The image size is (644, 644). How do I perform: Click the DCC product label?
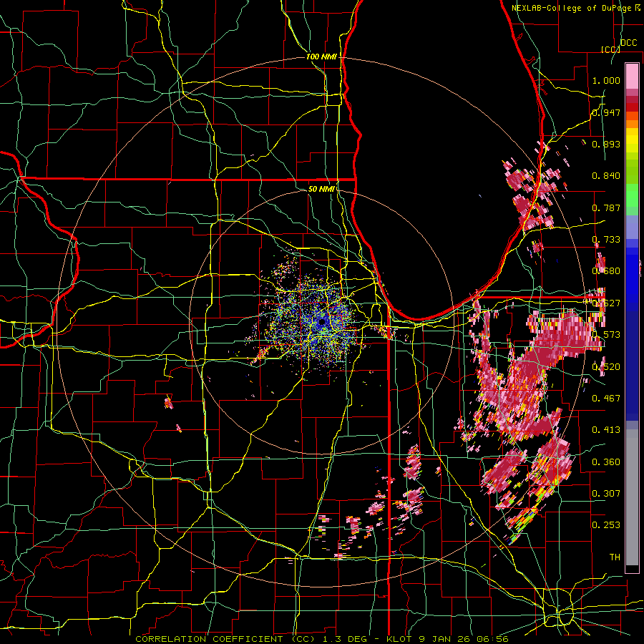click(629, 43)
